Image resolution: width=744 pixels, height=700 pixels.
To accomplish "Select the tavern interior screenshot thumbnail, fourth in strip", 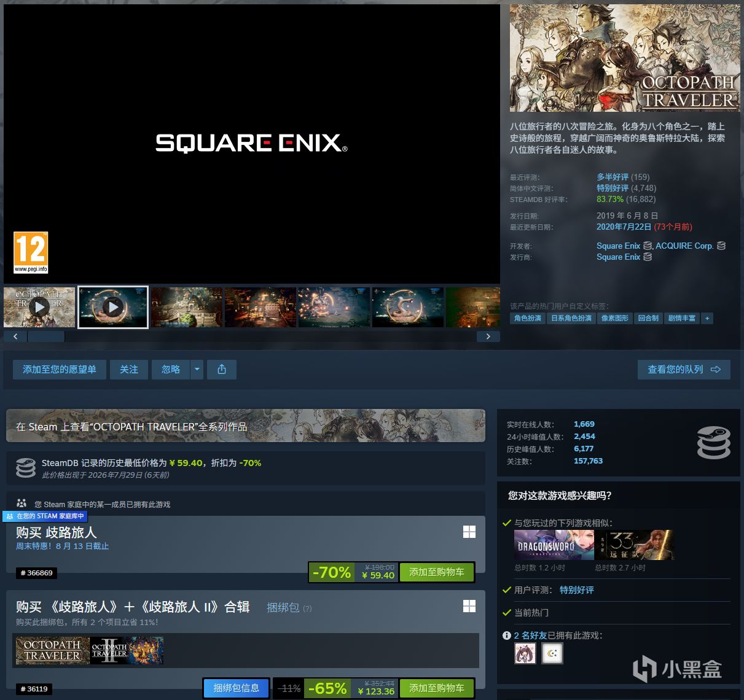I will [260, 307].
